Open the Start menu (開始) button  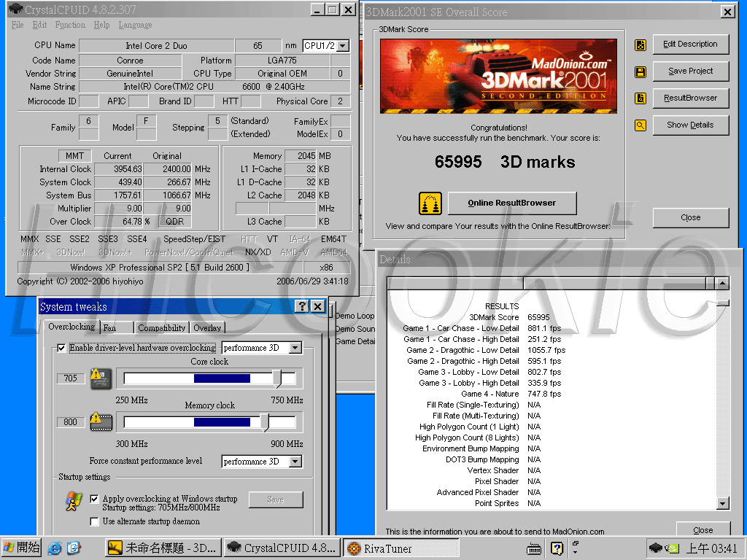[21, 548]
